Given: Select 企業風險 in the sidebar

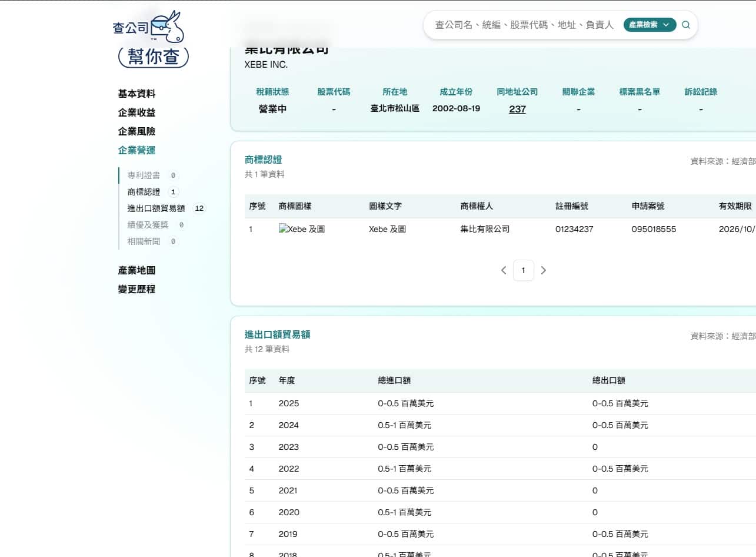Looking at the screenshot, I should click(137, 131).
